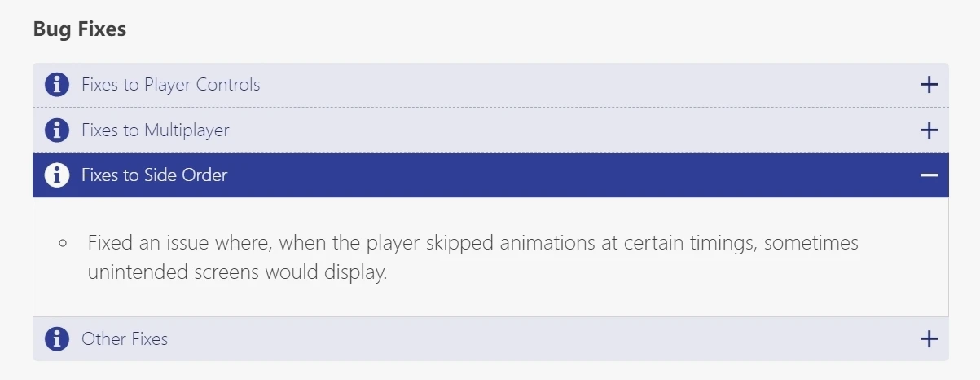
Task: Click empty middle of the blue Side Order bar
Action: click(x=570, y=175)
